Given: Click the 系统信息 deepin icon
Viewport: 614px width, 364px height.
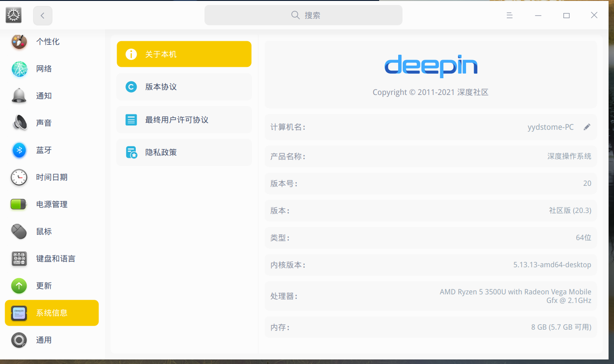Looking at the screenshot, I should point(19,313).
